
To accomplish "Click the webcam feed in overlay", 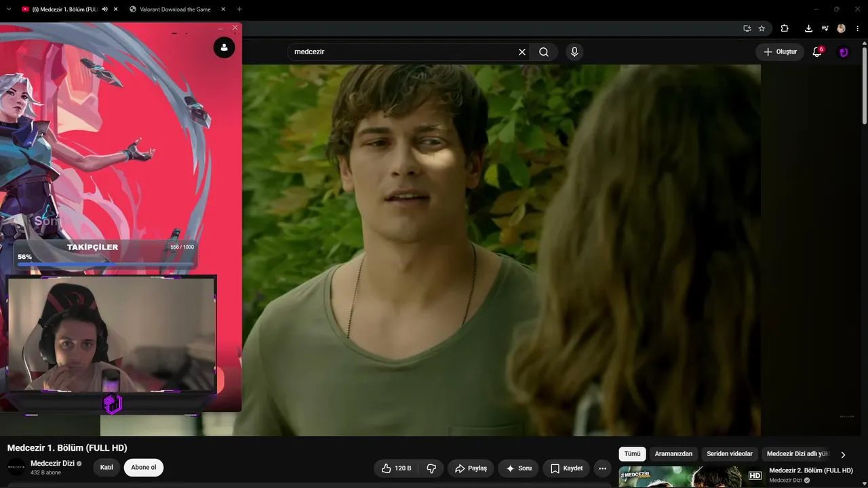I will click(x=112, y=334).
